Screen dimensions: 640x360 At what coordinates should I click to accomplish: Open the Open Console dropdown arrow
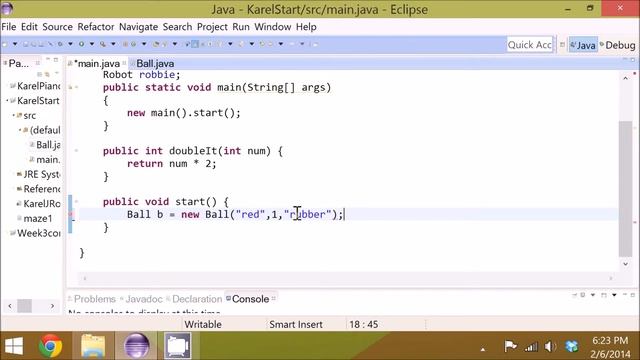614,295
